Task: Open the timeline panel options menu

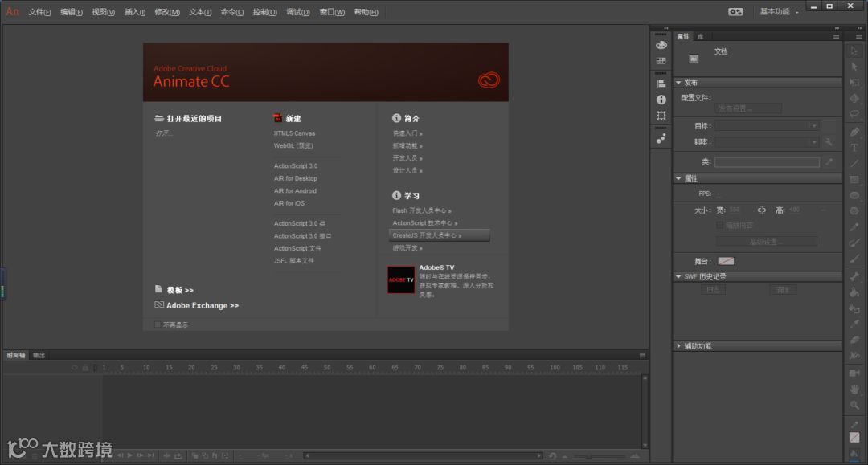Action: tap(642, 356)
